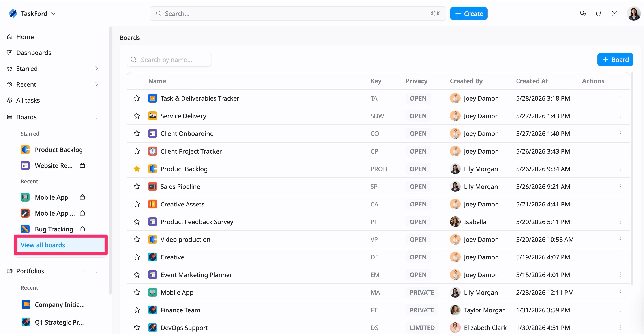Open Portfolios section in the sidebar
This screenshot has height=334, width=644.
click(30, 271)
